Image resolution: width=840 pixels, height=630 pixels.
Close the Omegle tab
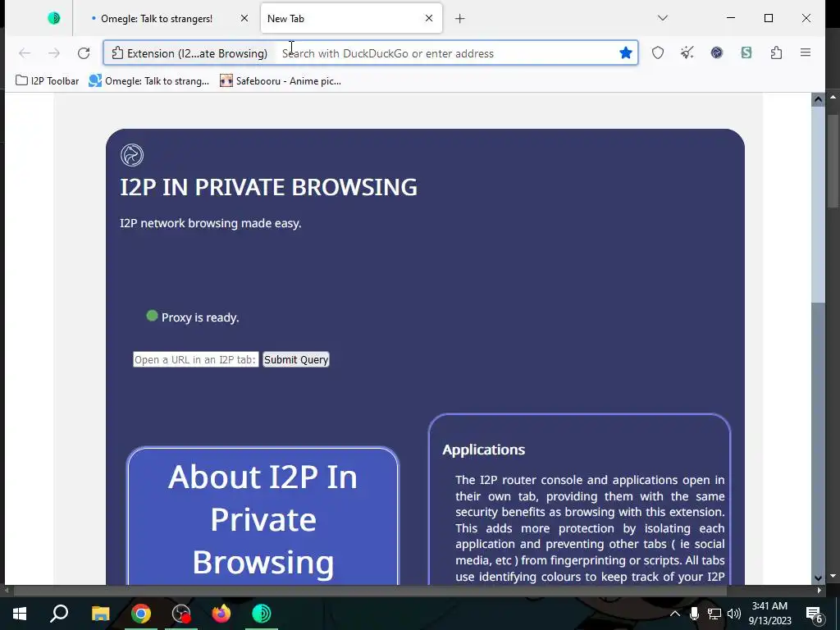(244, 18)
